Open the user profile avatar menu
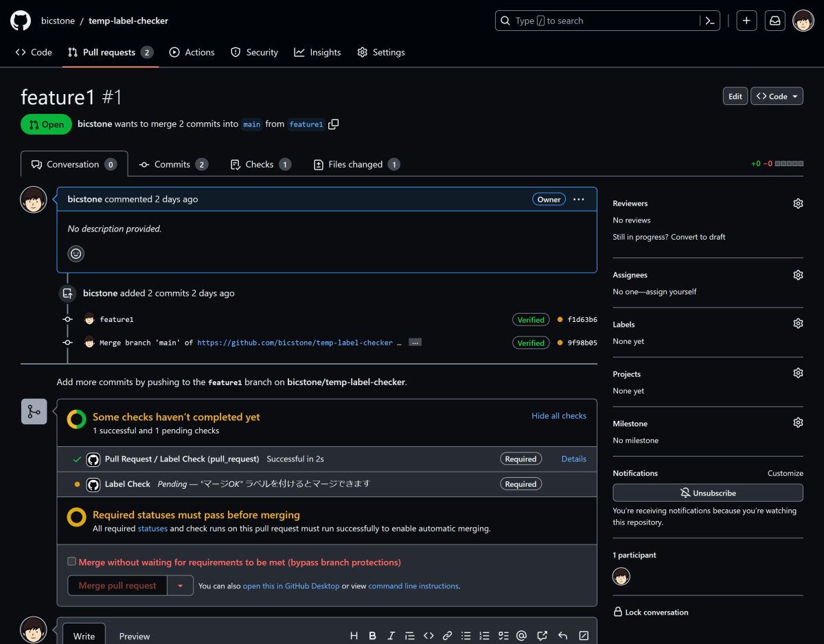Image resolution: width=824 pixels, height=644 pixels. pos(803,21)
